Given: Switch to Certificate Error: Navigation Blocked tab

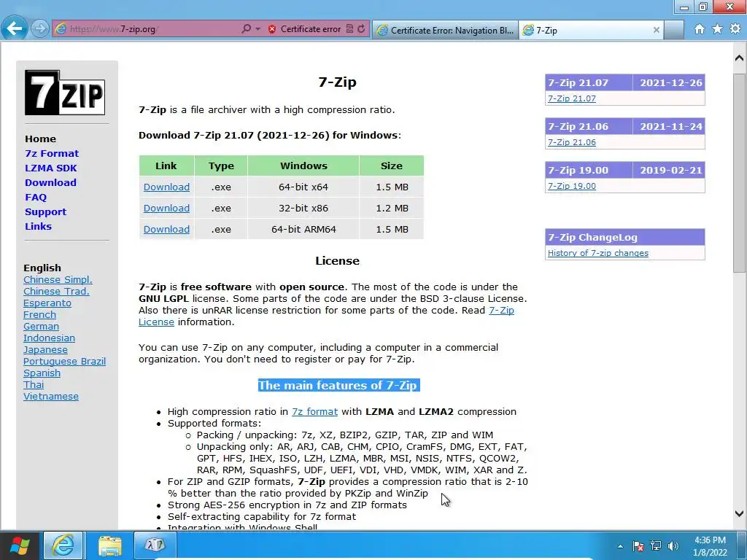Looking at the screenshot, I should click(446, 30).
